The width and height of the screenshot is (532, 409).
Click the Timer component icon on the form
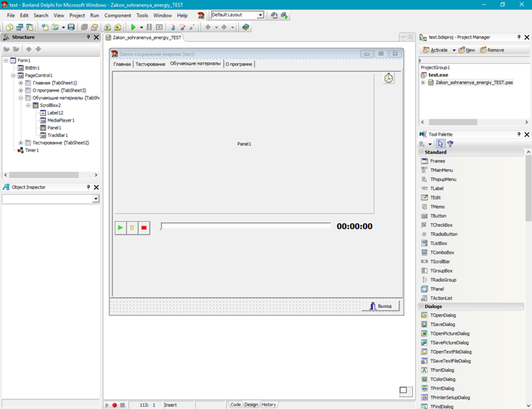point(388,78)
